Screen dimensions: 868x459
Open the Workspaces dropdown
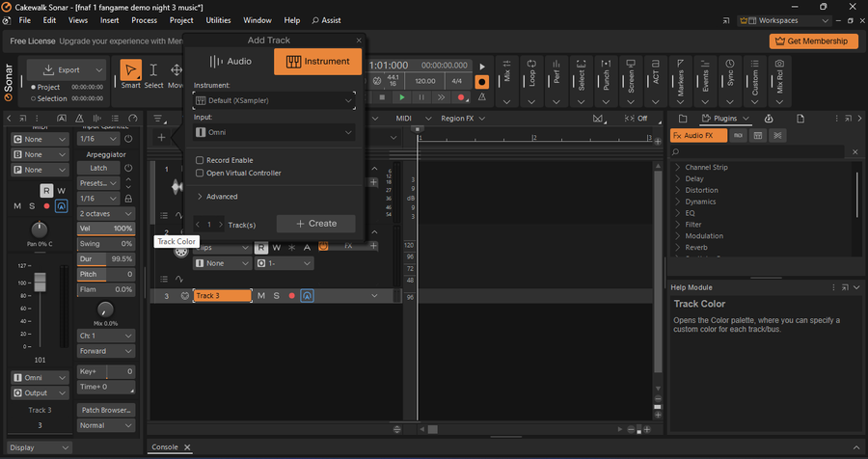click(x=784, y=20)
